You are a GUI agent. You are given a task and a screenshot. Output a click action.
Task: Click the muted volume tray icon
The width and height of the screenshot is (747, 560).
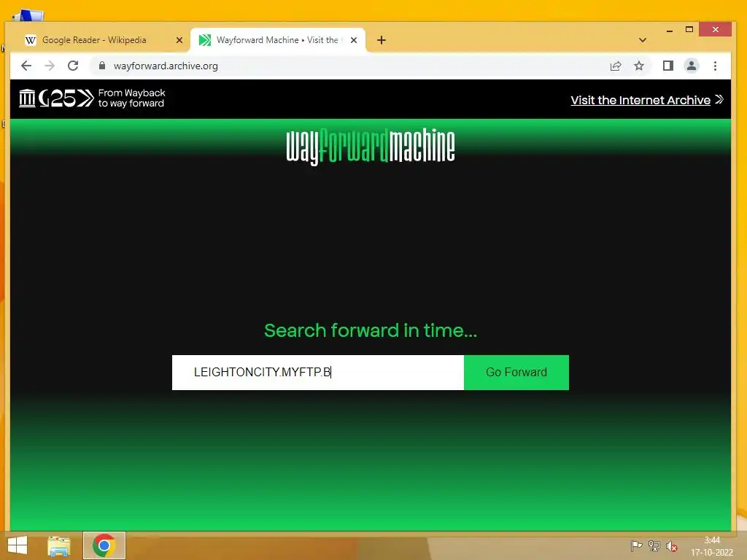672,546
